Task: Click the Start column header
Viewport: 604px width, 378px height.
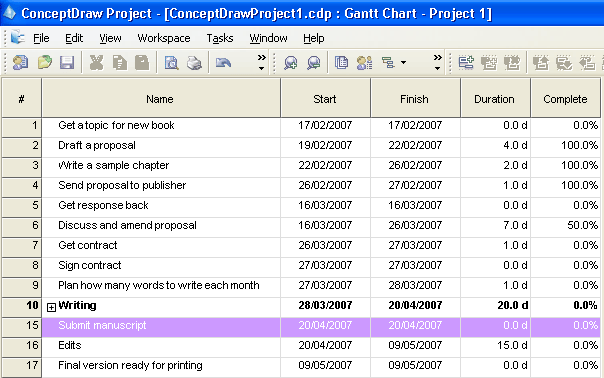Action: 325,99
